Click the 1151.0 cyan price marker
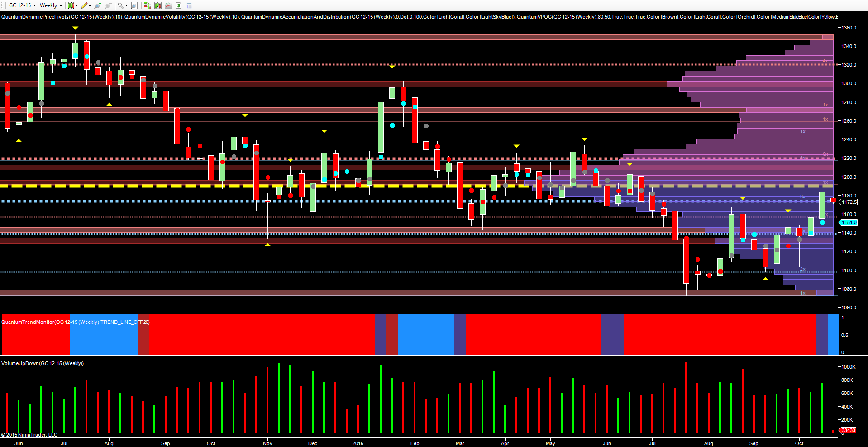Screen dimensions: 868x447 click(849, 222)
